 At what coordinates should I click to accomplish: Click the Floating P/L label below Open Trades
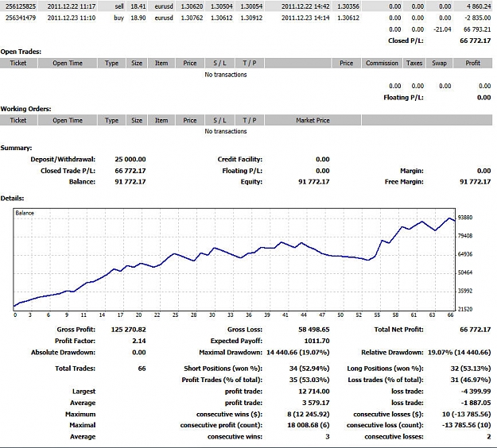tap(403, 98)
